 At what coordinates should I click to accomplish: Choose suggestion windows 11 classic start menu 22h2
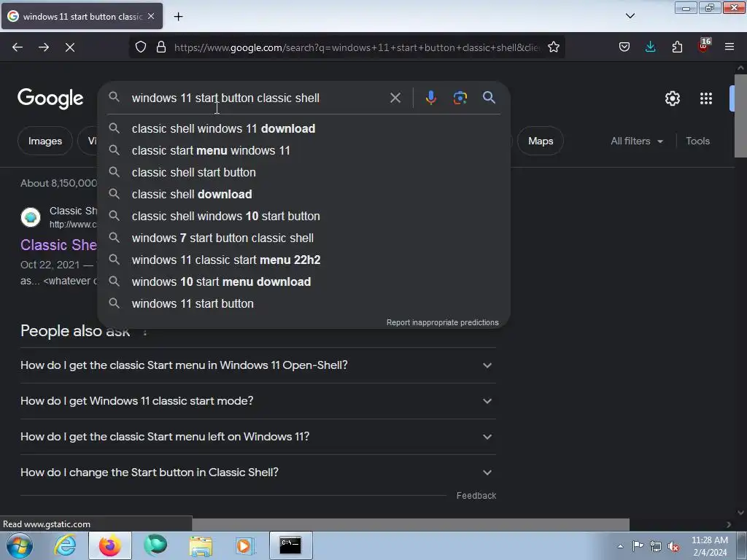click(x=304, y=260)
